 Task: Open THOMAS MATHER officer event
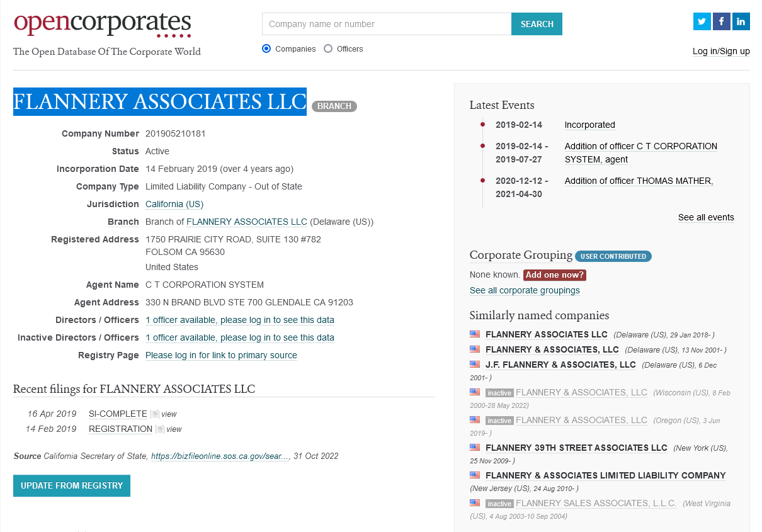point(639,181)
